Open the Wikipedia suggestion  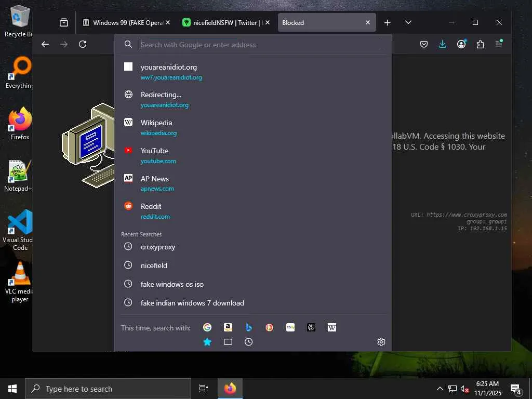[x=253, y=128]
